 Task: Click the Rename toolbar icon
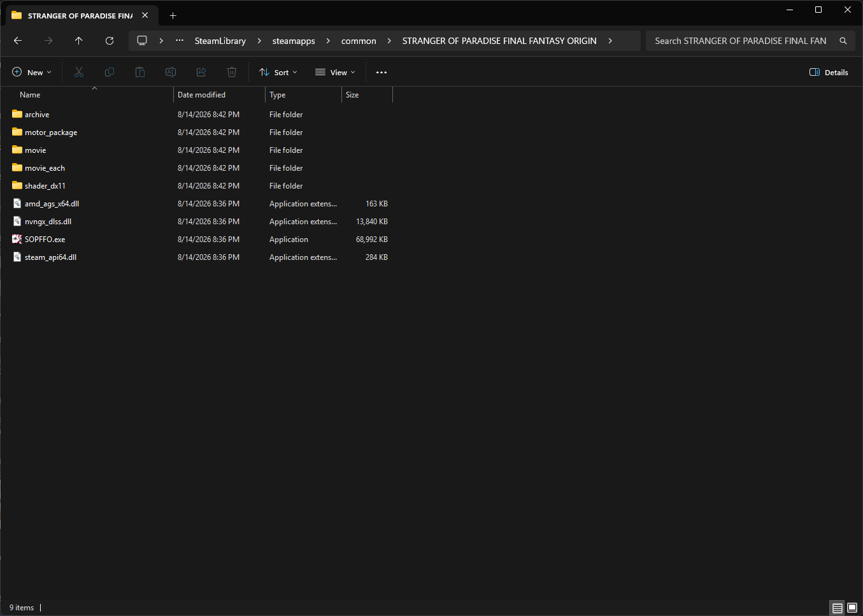(x=171, y=73)
